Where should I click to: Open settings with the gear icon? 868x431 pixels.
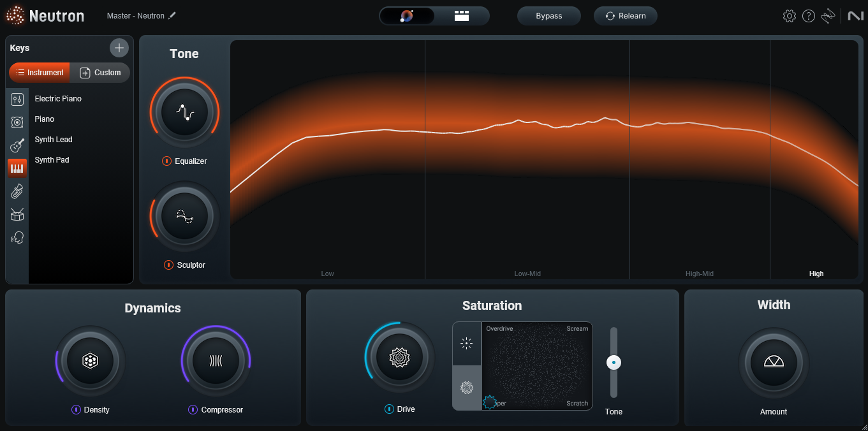790,16
